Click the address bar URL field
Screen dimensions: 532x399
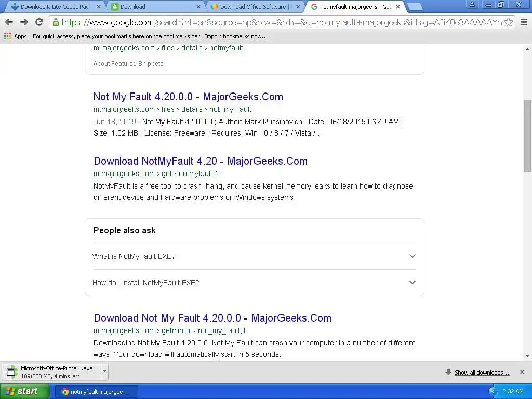[282, 22]
